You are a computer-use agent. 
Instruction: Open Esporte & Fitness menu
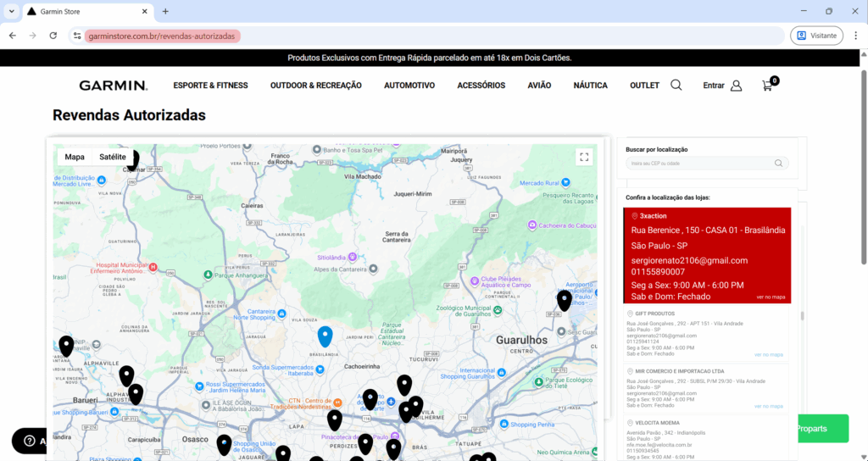210,86
